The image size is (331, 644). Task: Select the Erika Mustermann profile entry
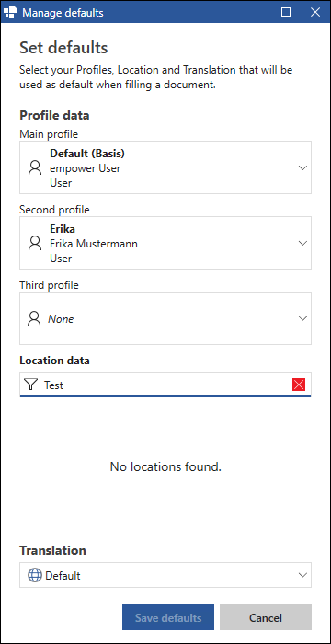165,243
